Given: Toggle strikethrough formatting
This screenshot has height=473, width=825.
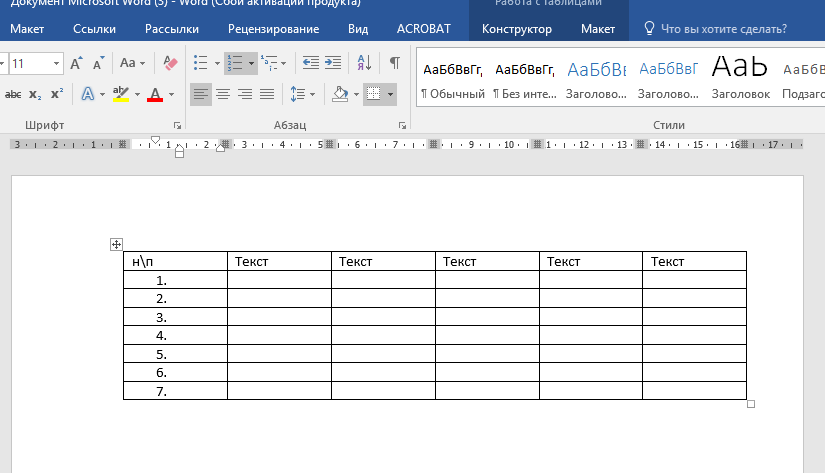Looking at the screenshot, I should 13,95.
